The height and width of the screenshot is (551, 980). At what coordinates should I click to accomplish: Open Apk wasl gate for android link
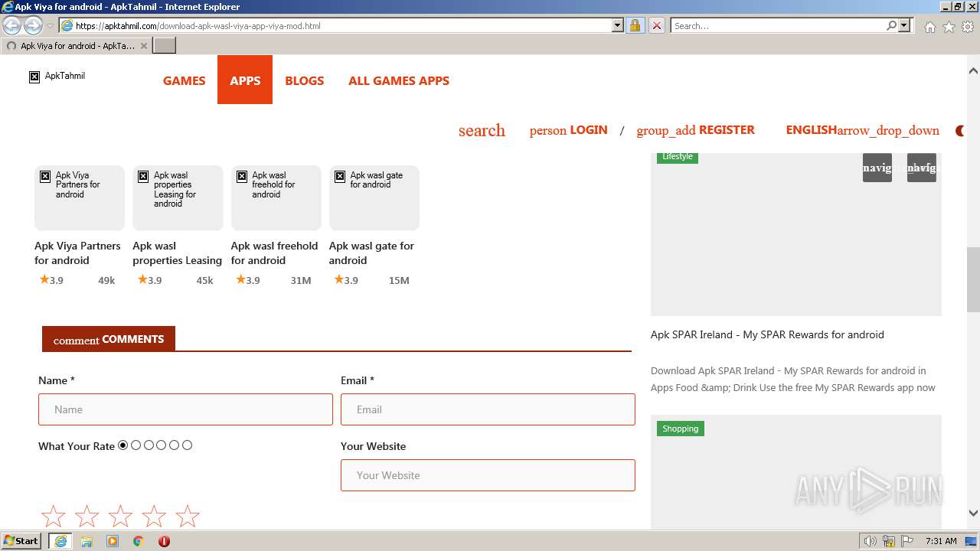coord(371,253)
